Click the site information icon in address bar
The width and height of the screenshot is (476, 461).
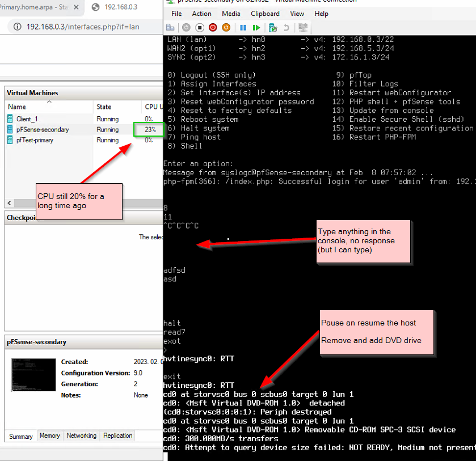[x=17, y=27]
